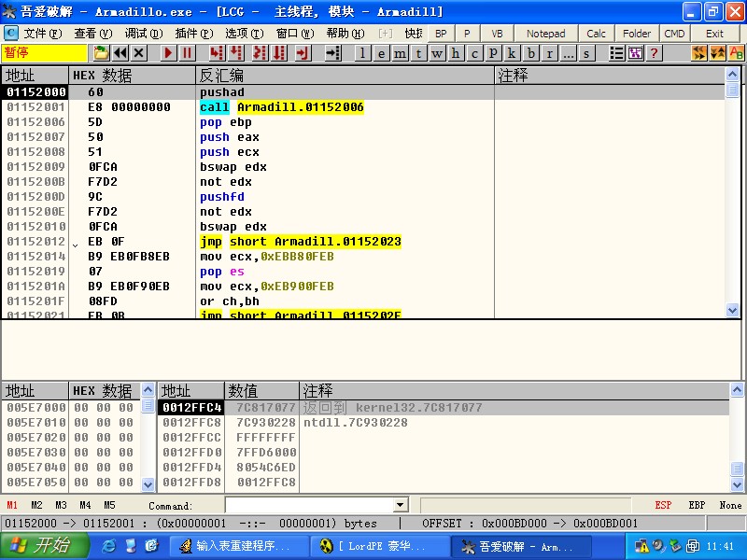
Task: Close the debugged program with the X icon
Action: pyautogui.click(x=138, y=53)
